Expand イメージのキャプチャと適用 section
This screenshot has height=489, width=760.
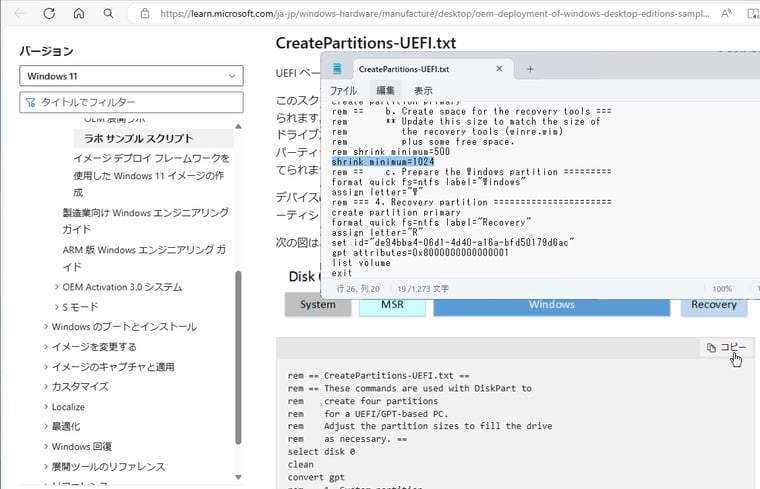pyautogui.click(x=46, y=367)
